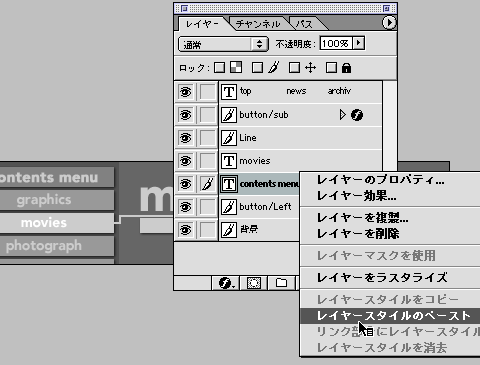Viewport: 480px width, 365px height.
Task: Hide the Line layer
Action: (185, 138)
